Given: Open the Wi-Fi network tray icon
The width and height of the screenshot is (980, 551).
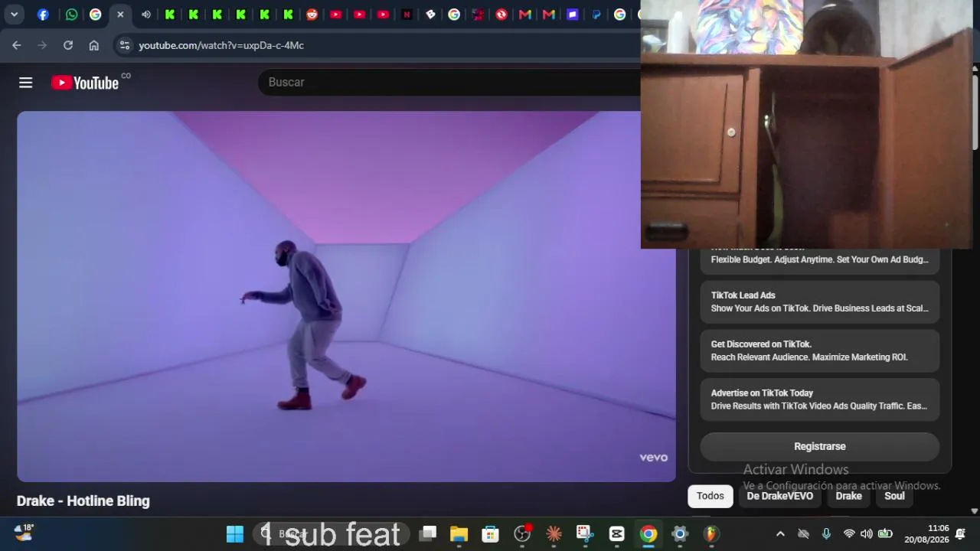Looking at the screenshot, I should tap(848, 534).
